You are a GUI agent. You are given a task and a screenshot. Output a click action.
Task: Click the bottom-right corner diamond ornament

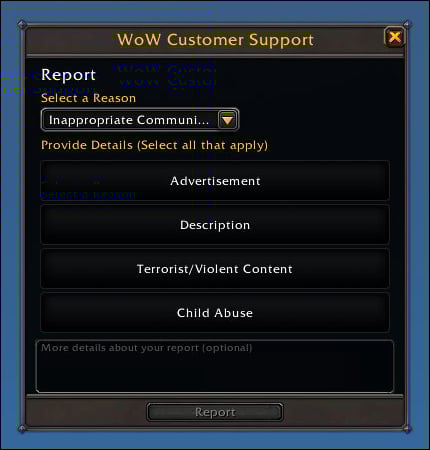[407, 429]
